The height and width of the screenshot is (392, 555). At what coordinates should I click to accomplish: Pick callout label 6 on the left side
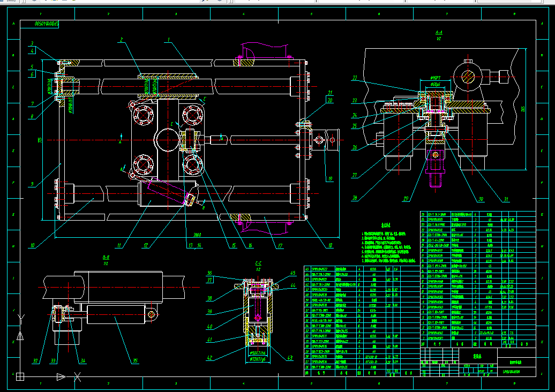32,74
